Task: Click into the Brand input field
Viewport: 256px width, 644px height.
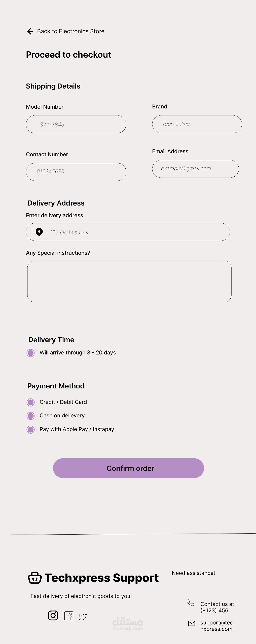Action: point(197,124)
